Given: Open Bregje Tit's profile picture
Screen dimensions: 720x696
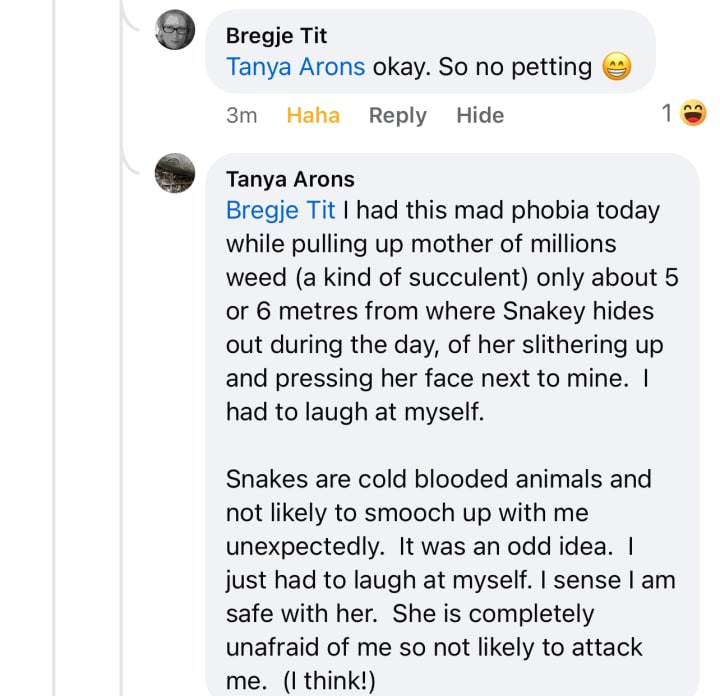Looking at the screenshot, I should coord(175,30).
